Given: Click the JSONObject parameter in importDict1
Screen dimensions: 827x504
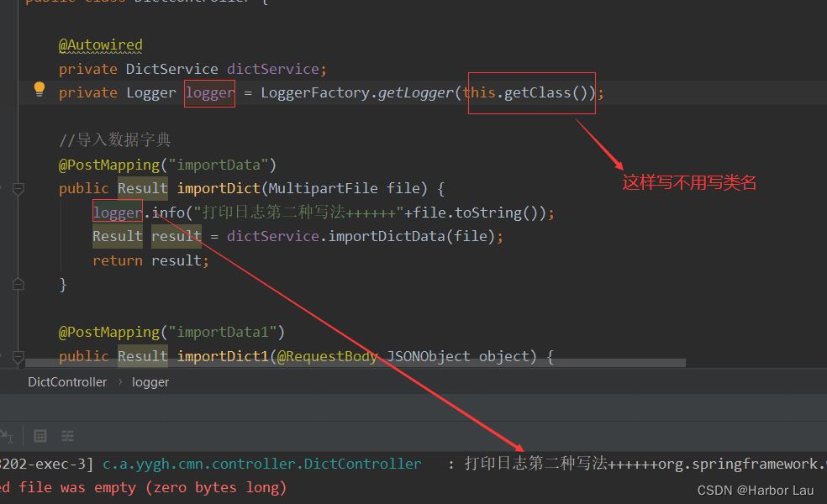Looking at the screenshot, I should click(x=430, y=355).
